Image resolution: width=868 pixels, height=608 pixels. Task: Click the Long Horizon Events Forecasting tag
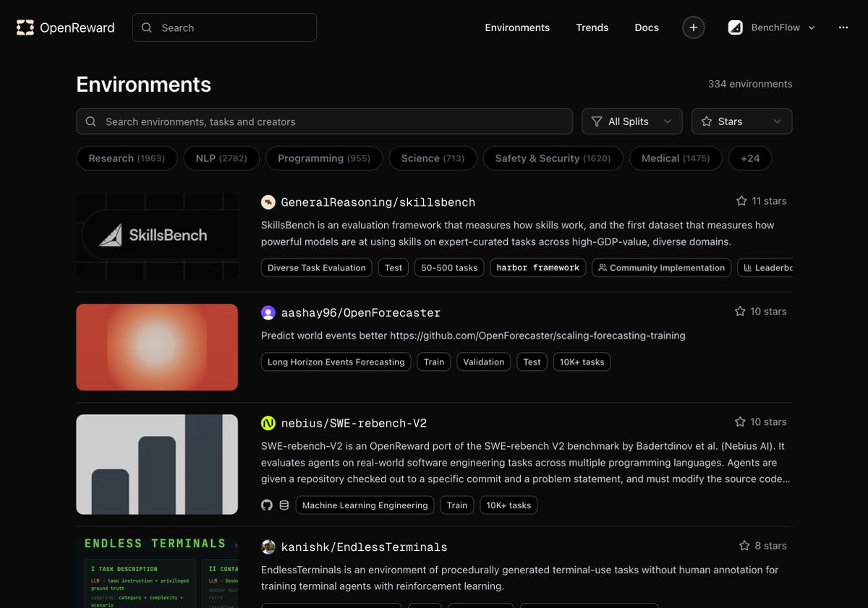pos(336,362)
